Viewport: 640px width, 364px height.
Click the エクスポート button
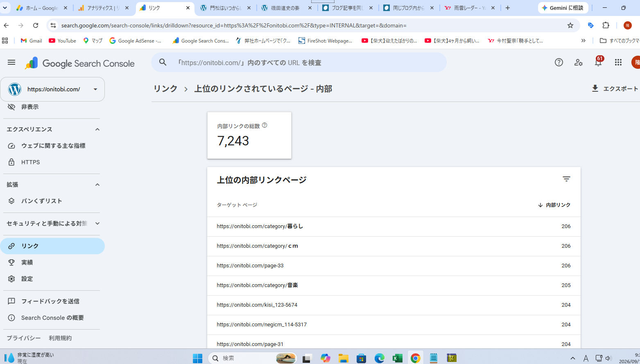615,88
